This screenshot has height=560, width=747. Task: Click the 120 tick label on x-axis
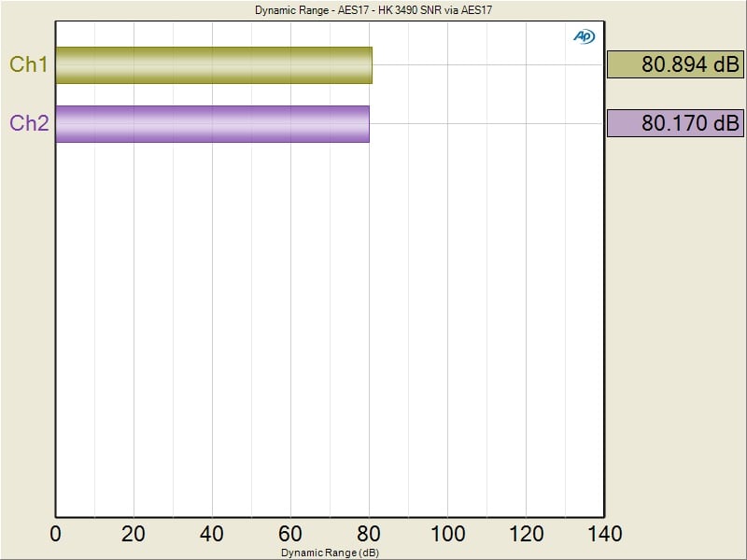pyautogui.click(x=527, y=534)
